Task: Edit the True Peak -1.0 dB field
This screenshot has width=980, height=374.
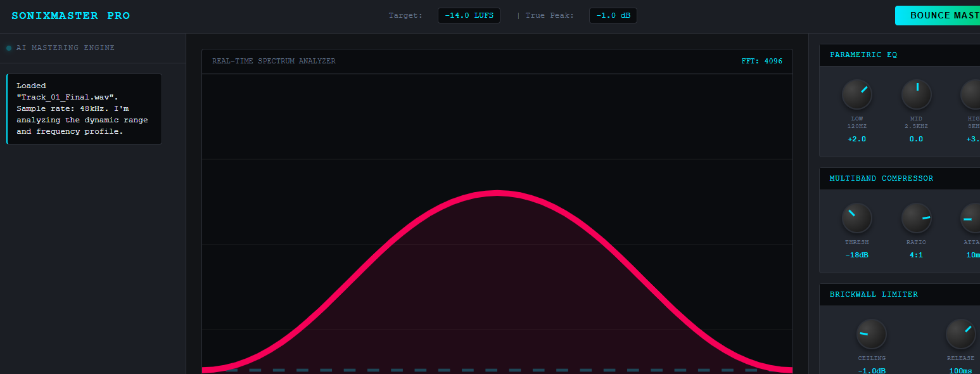Action: pyautogui.click(x=613, y=15)
